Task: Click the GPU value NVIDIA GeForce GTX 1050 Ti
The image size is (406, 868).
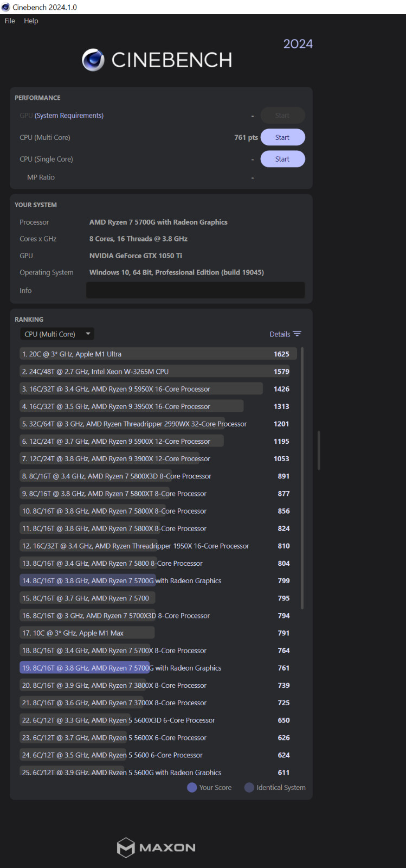Action: pos(136,256)
